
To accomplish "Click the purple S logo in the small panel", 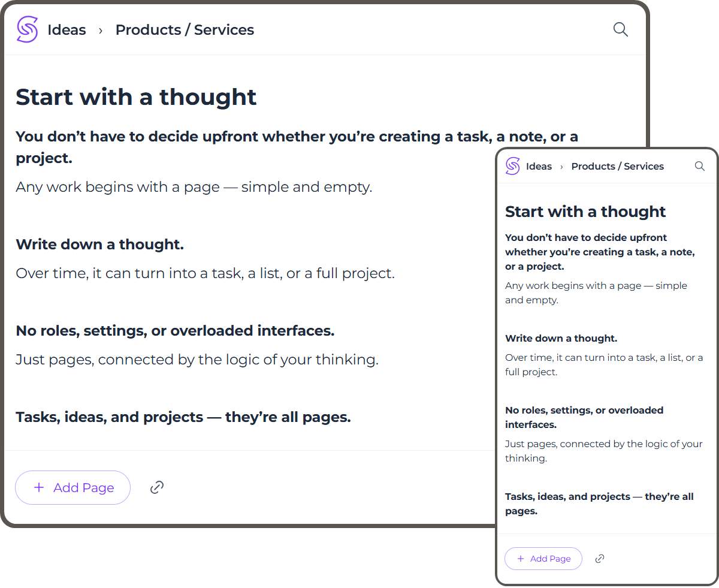I will pyautogui.click(x=512, y=166).
